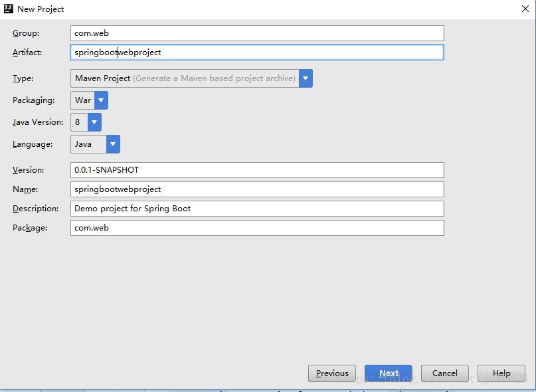
Task: Click the Description: label
Action: pos(36,209)
